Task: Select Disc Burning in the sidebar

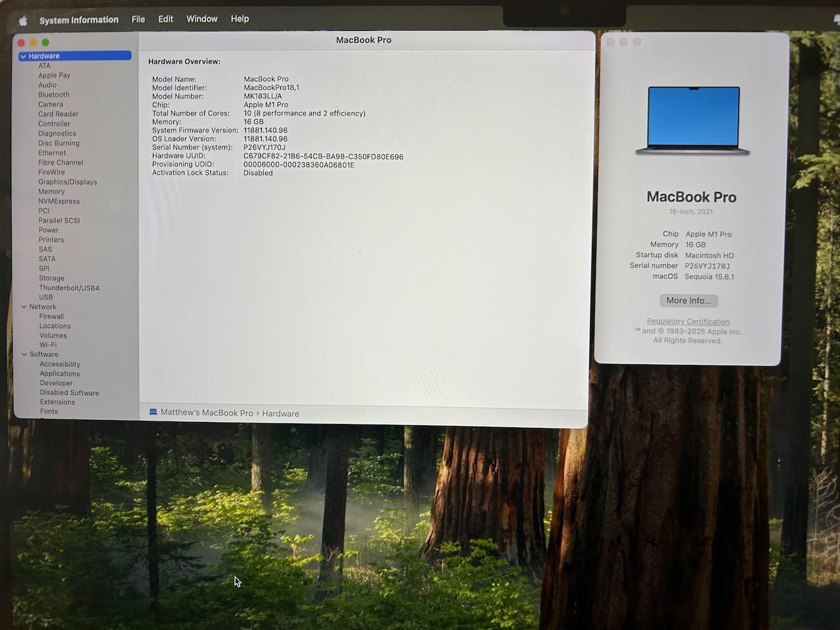Action: pos(58,143)
